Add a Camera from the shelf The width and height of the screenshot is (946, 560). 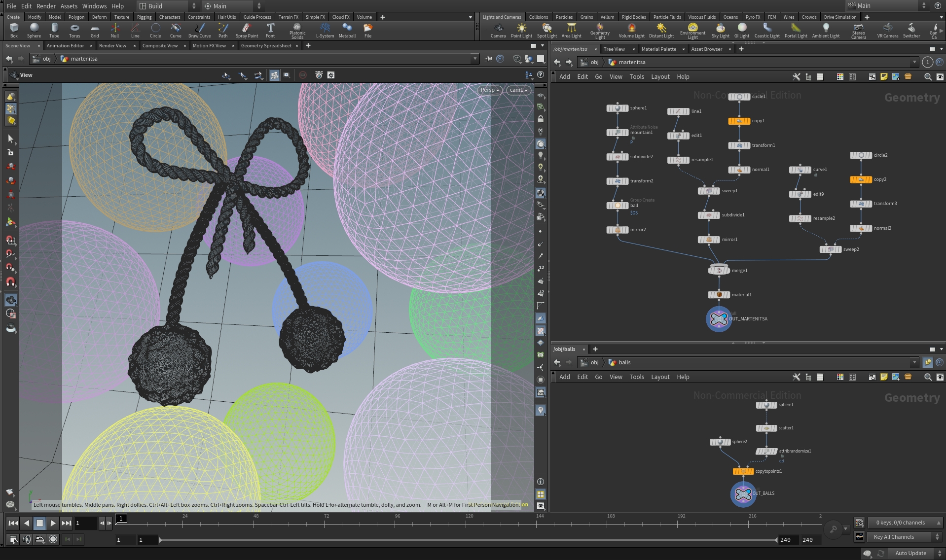[x=498, y=31]
